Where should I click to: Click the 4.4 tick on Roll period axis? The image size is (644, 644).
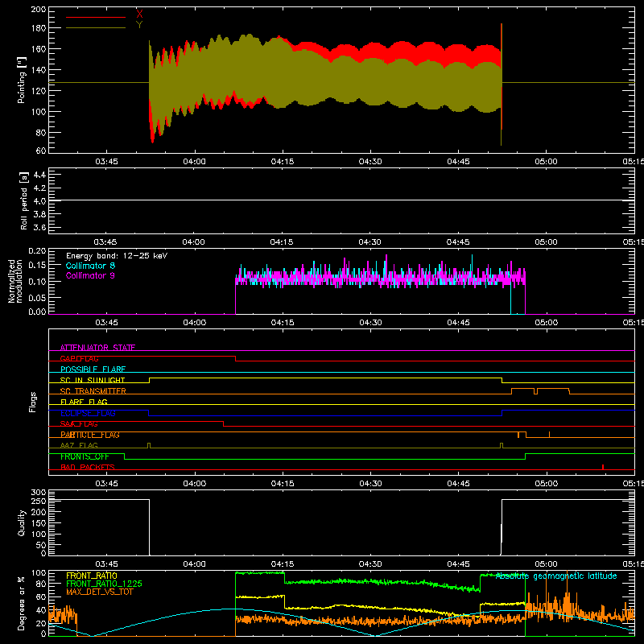tap(39, 175)
